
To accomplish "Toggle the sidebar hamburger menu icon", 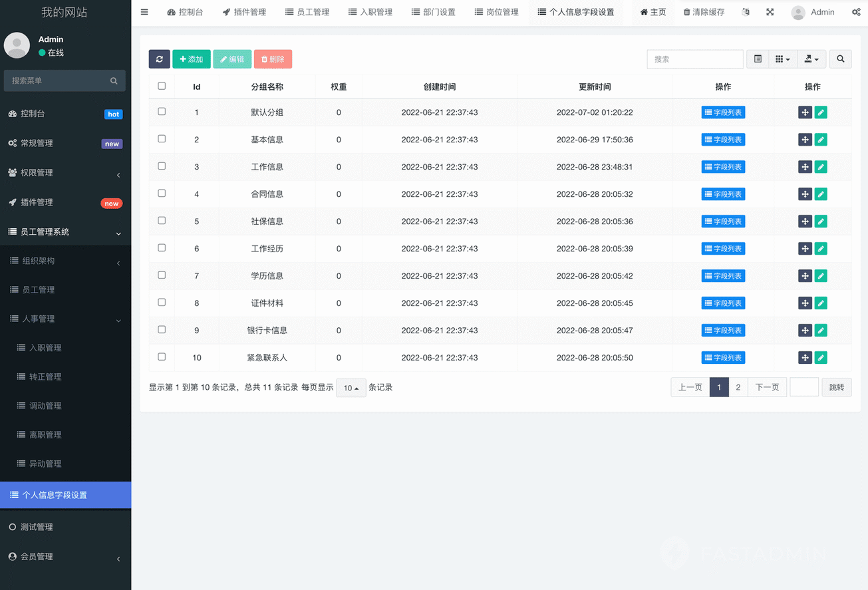I will [144, 12].
